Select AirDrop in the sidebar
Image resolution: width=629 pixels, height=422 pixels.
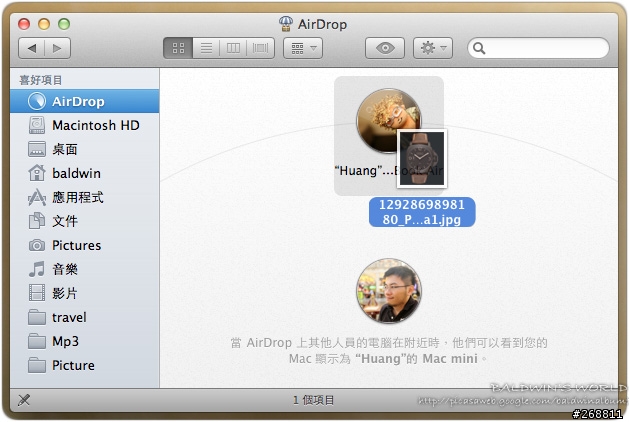point(85,101)
